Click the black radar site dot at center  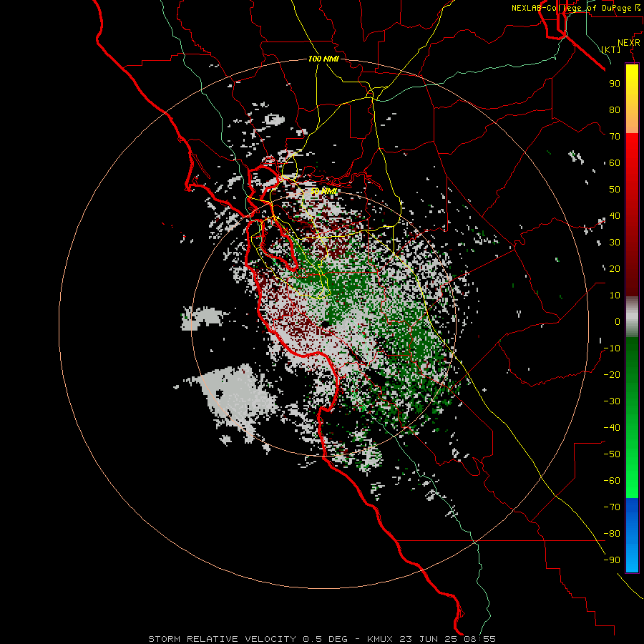[326, 324]
